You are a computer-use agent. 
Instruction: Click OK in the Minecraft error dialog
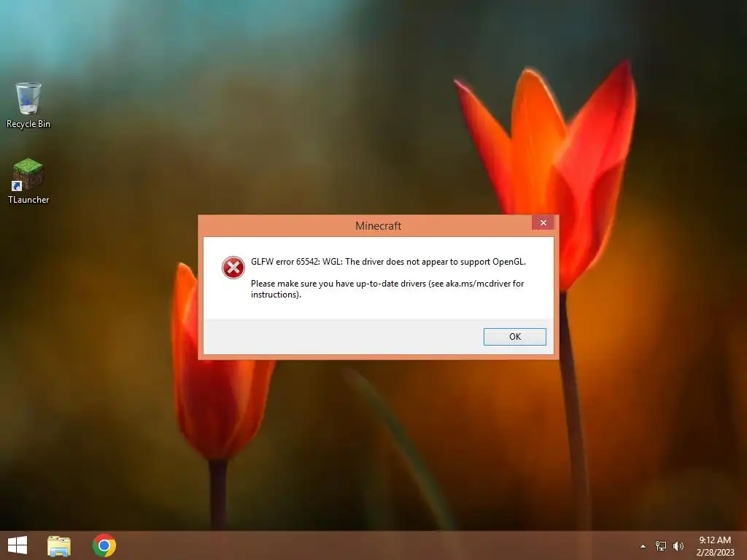(x=514, y=337)
